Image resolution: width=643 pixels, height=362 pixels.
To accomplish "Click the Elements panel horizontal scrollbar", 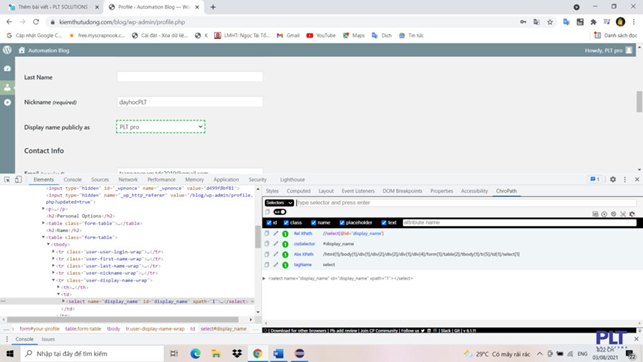I will [123, 319].
